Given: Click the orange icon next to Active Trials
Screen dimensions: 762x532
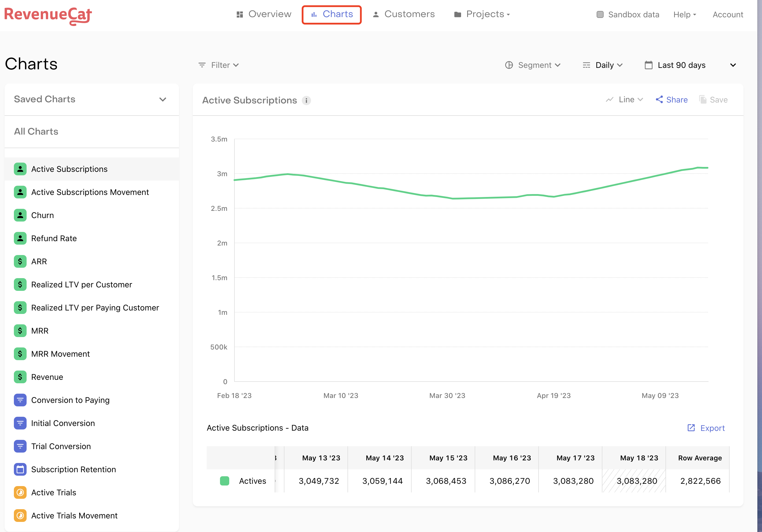Looking at the screenshot, I should (x=20, y=492).
